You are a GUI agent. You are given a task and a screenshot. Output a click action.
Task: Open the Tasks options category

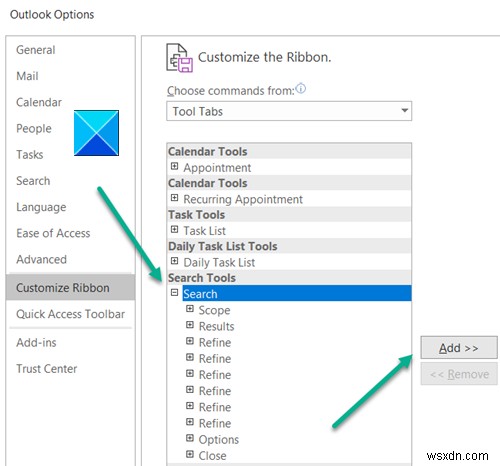(x=30, y=155)
